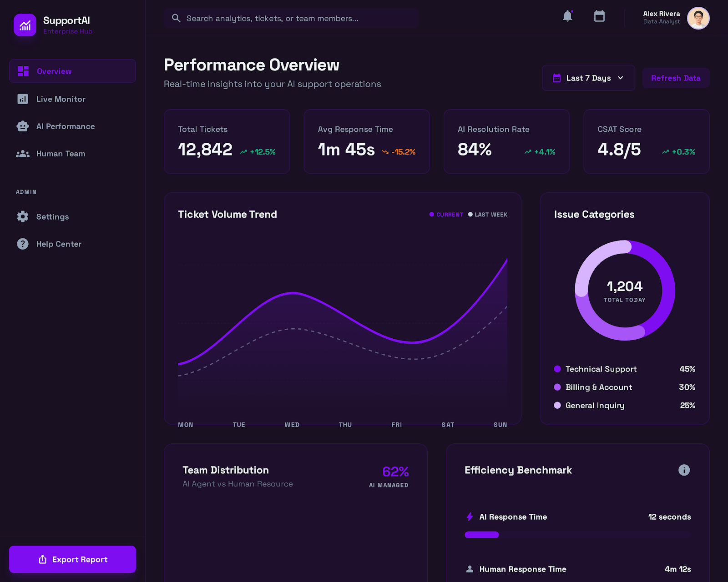Click the Help Center question mark icon
Viewport: 728px width, 582px height.
[x=23, y=244]
